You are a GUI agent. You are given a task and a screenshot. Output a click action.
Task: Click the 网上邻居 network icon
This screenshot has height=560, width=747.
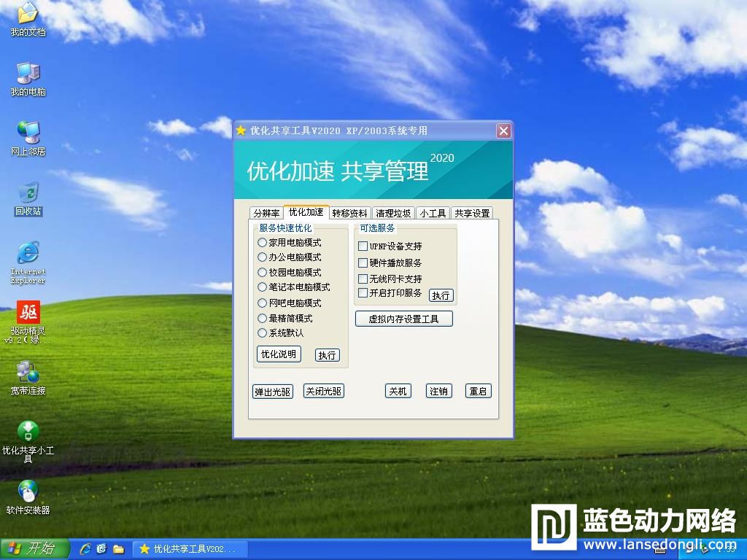28,133
